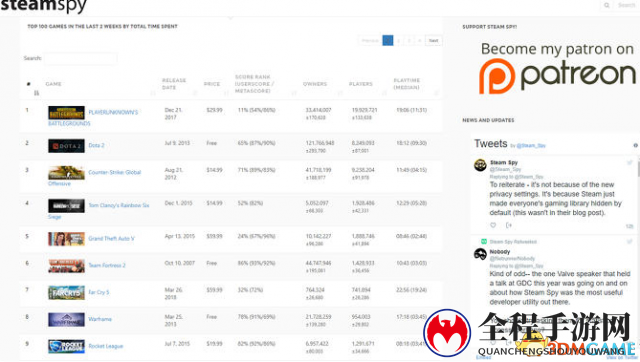Open the Far Cry 5 game thumbnail
Image resolution: width=640 pixels, height=362 pixels.
pos(66,293)
